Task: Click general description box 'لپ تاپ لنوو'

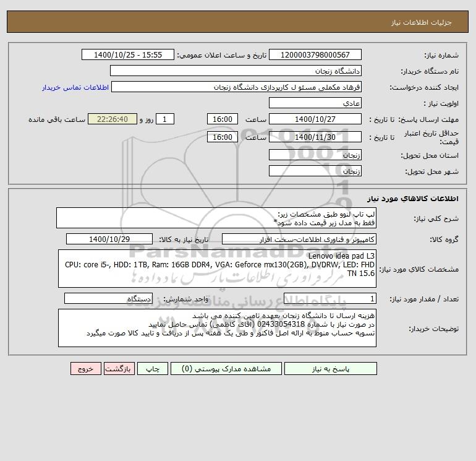Action: pyautogui.click(x=216, y=218)
